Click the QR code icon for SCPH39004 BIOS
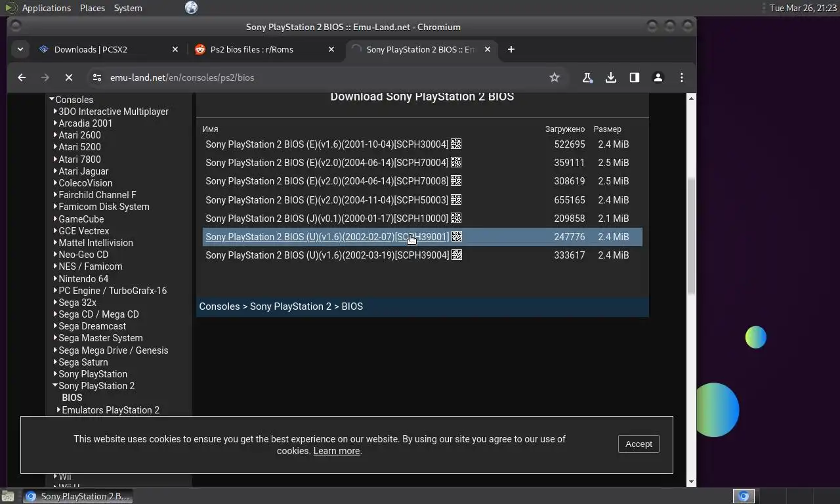Viewport: 840px width, 504px height. (457, 255)
